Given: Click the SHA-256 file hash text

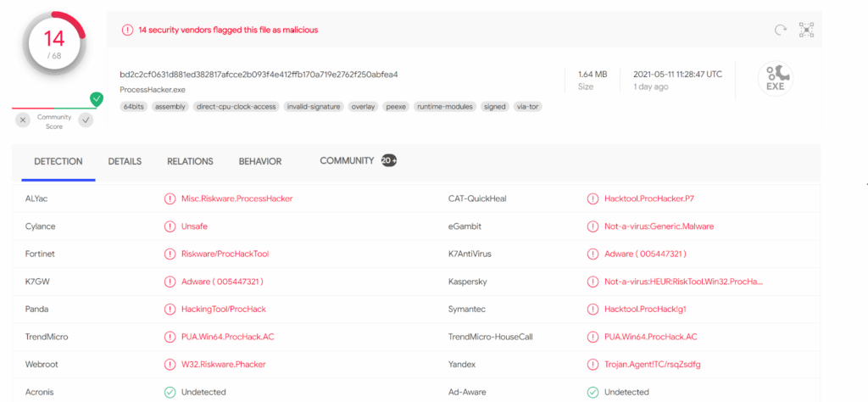Looking at the screenshot, I should coord(259,74).
